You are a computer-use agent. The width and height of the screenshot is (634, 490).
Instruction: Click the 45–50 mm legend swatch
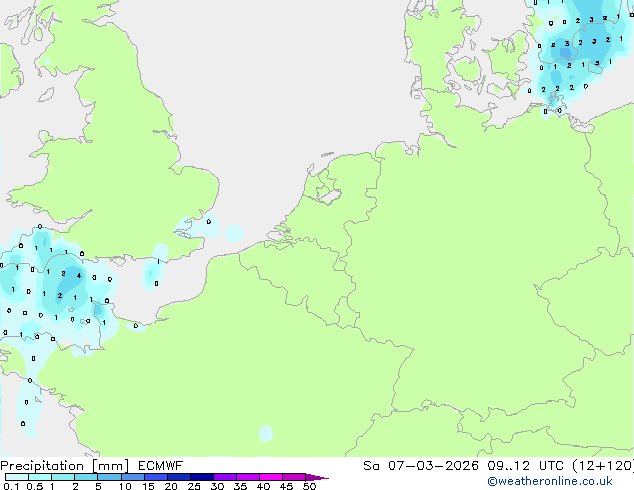point(294,477)
